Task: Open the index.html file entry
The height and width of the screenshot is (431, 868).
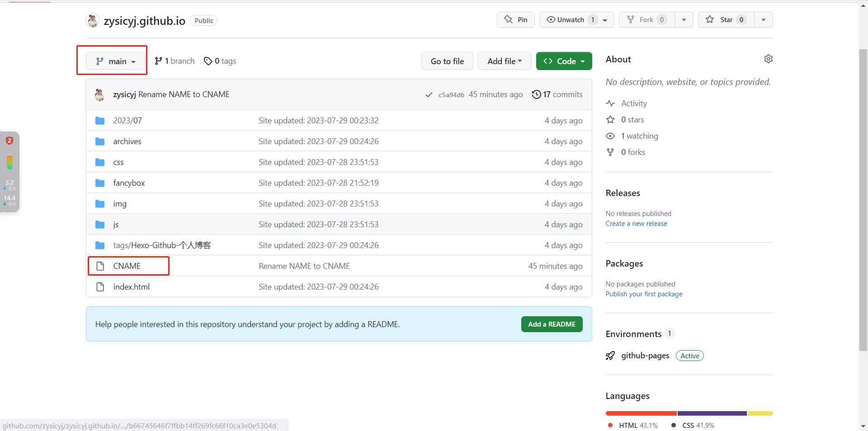Action: (131, 286)
